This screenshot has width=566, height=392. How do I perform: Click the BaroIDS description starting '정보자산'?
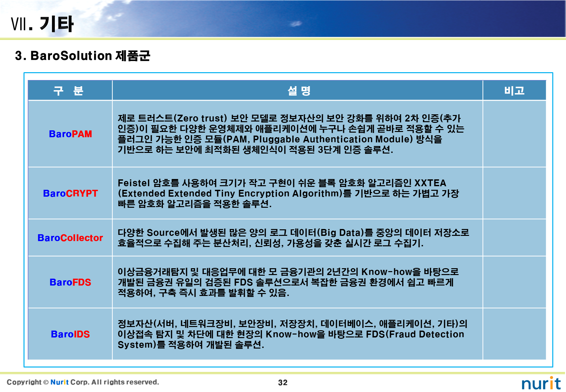pyautogui.click(x=293, y=334)
